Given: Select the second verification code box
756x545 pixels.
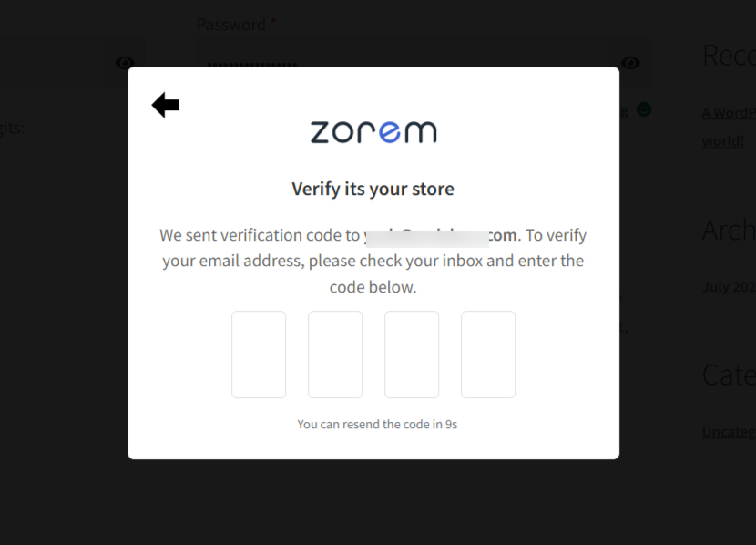Looking at the screenshot, I should coord(335,355).
